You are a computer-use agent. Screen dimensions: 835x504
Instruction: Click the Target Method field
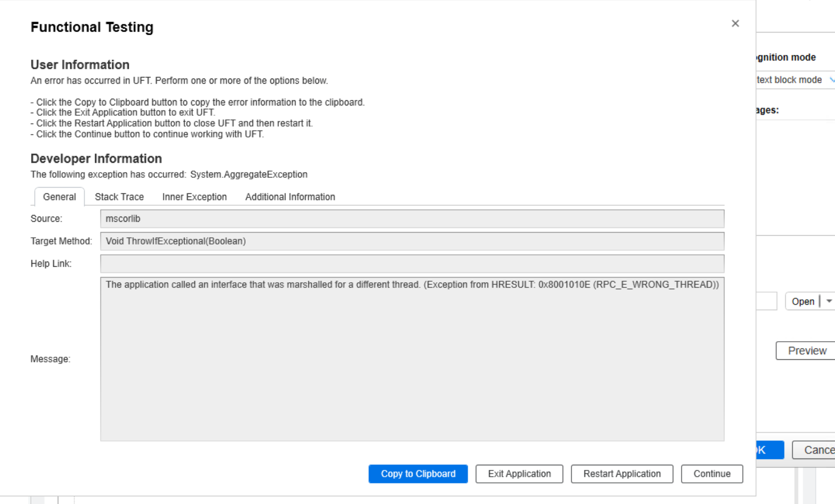pos(412,241)
